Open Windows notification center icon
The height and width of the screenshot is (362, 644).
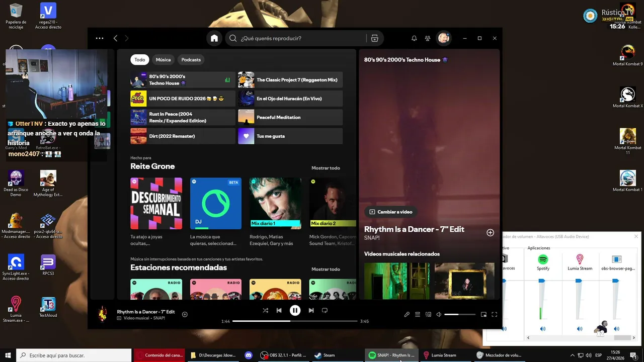coord(633,355)
